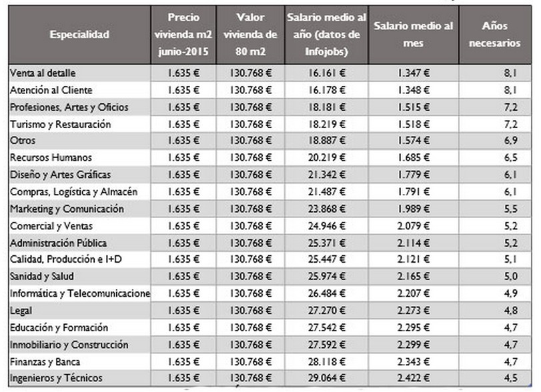Select the Años necesarios column header
This screenshot has width=541, height=392.
[494, 35]
